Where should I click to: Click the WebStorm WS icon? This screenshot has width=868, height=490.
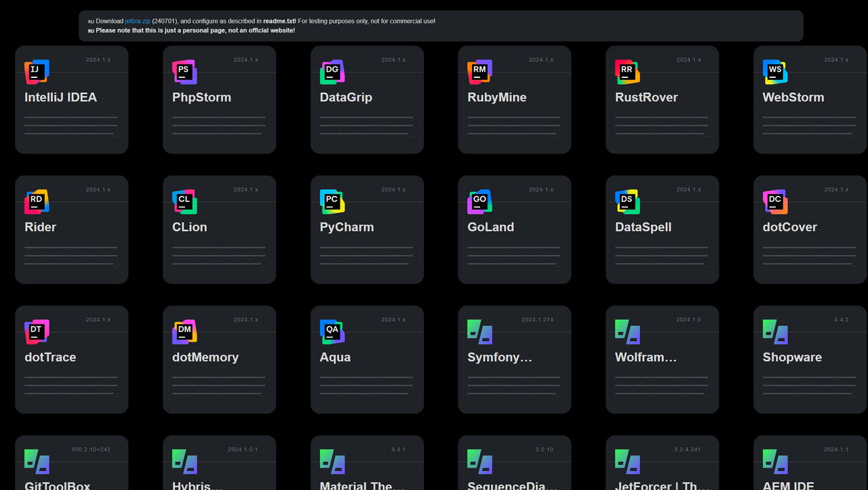click(775, 72)
